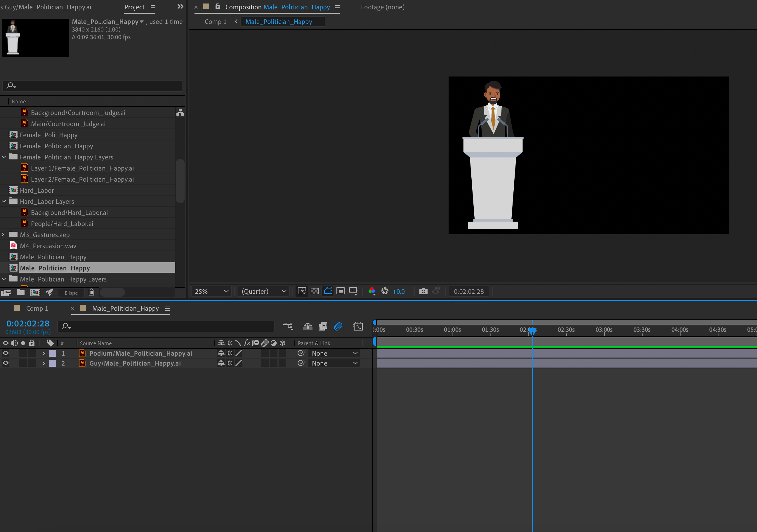Viewport: 757px width, 532px height.
Task: Create a new composition from project toolbar
Action: tap(35, 292)
